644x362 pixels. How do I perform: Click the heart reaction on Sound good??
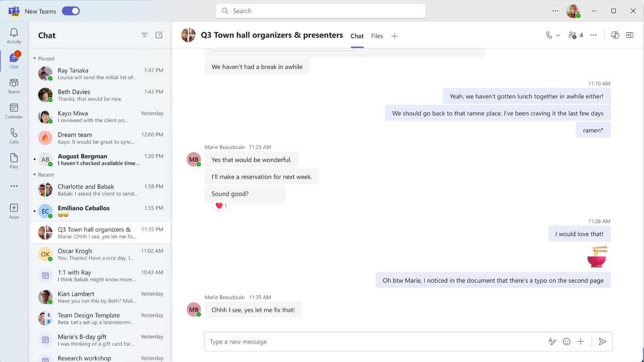221,206
